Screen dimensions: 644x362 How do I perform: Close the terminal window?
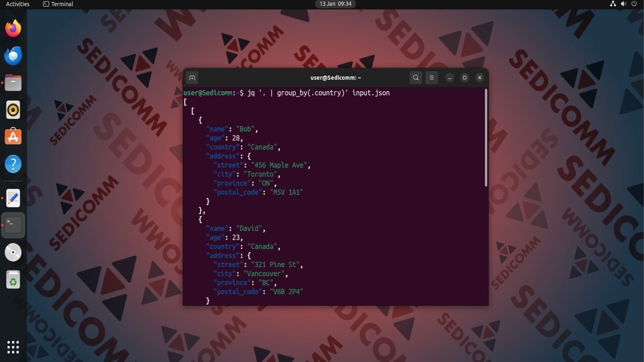coord(480,78)
